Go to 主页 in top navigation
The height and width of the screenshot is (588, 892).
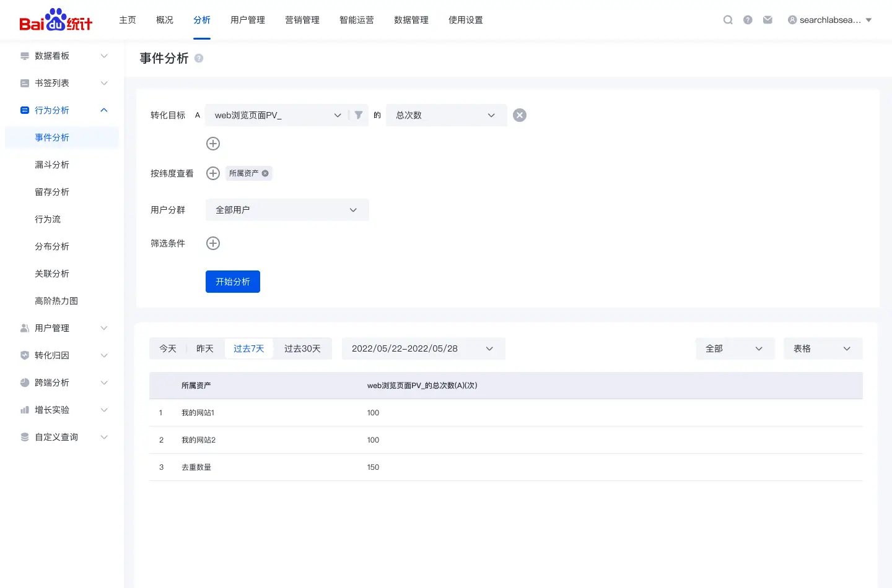(128, 20)
